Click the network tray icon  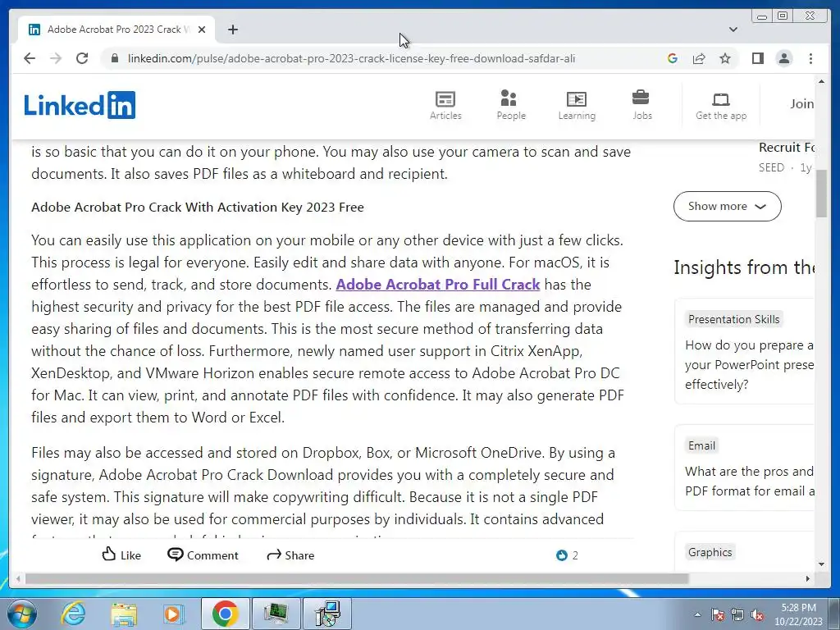click(737, 615)
